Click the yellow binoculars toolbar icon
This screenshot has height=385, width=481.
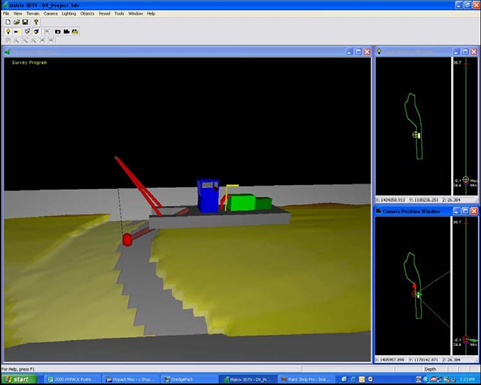point(75,31)
